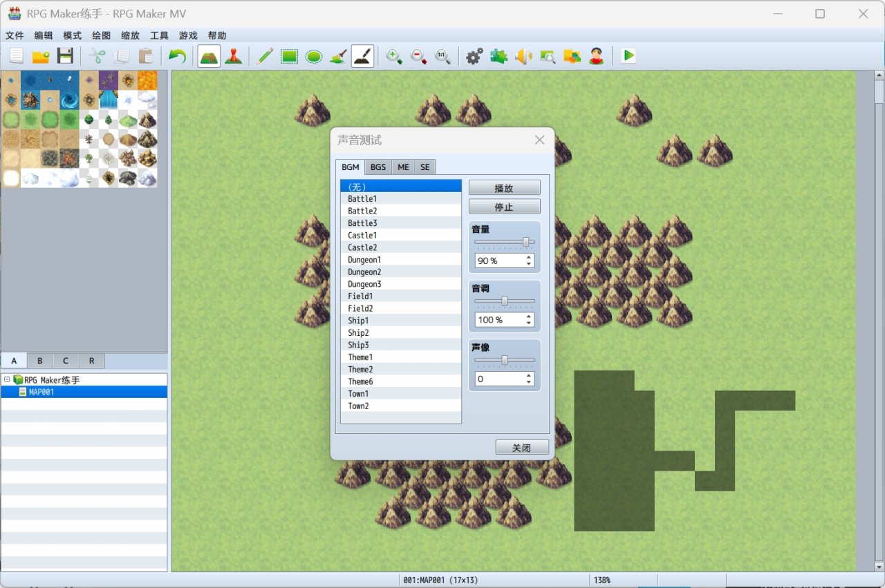The width and height of the screenshot is (885, 588).
Task: Open the 工具 menu
Action: [159, 35]
